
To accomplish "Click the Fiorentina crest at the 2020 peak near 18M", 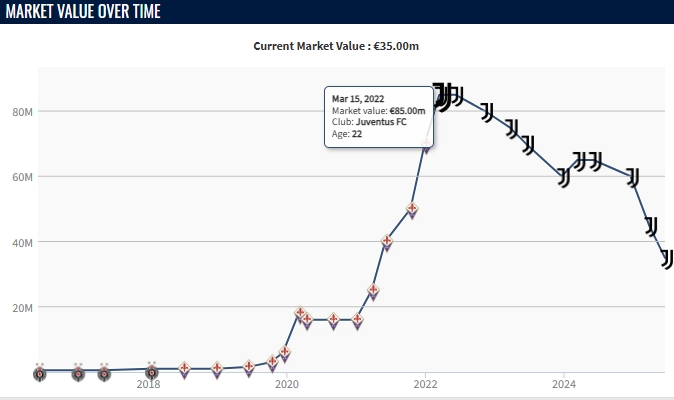I will [x=299, y=315].
